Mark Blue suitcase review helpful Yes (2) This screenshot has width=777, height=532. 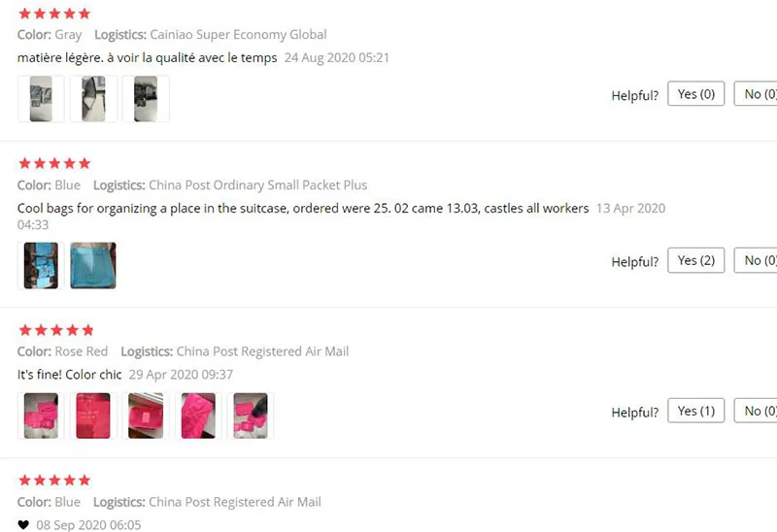[695, 260]
